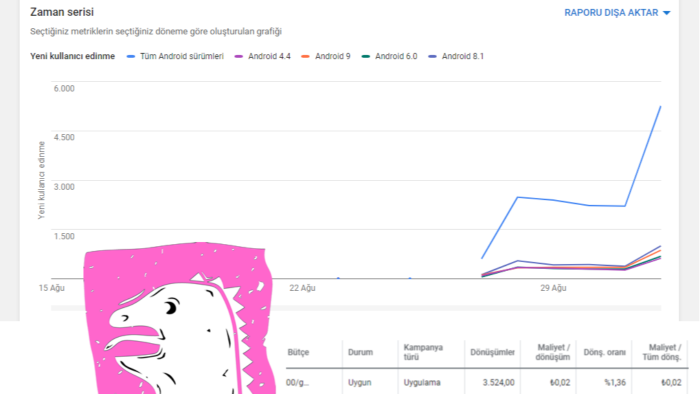This screenshot has width=700, height=394.
Task: Sort by the Dönüşümler column header
Action: point(492,353)
